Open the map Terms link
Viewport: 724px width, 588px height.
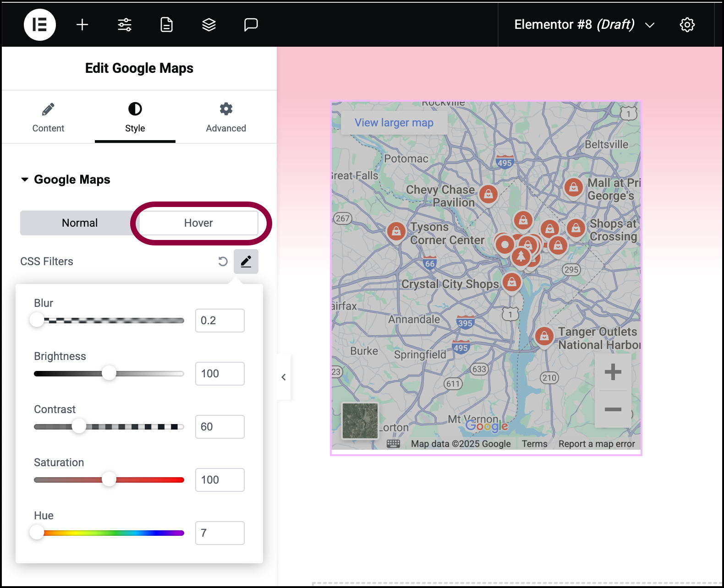pyautogui.click(x=534, y=444)
